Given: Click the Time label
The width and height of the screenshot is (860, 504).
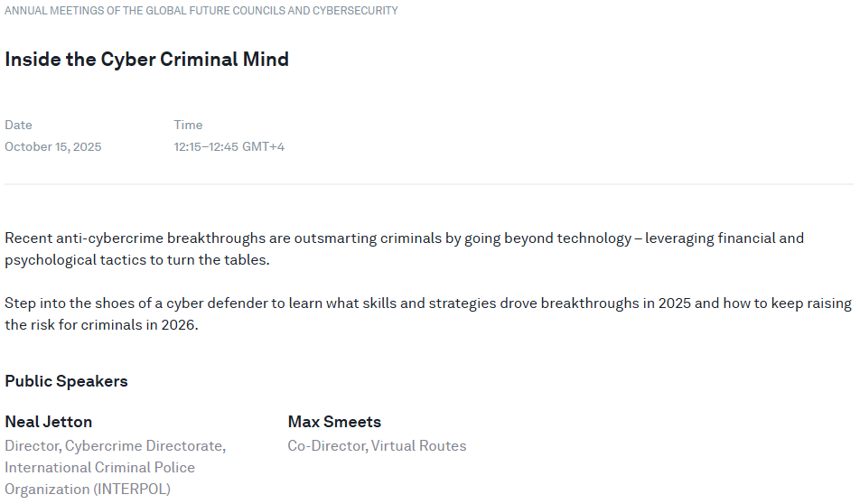Looking at the screenshot, I should click(188, 125).
